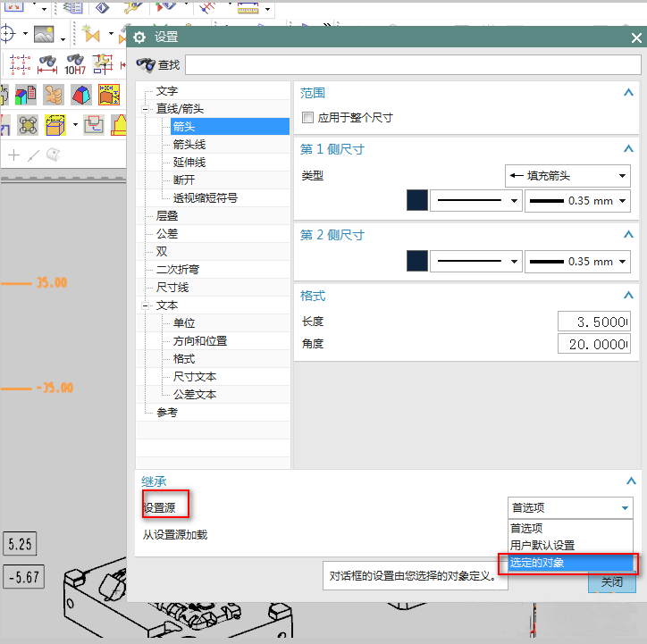
Task: Select 公差文本 tree item
Action: [195, 395]
